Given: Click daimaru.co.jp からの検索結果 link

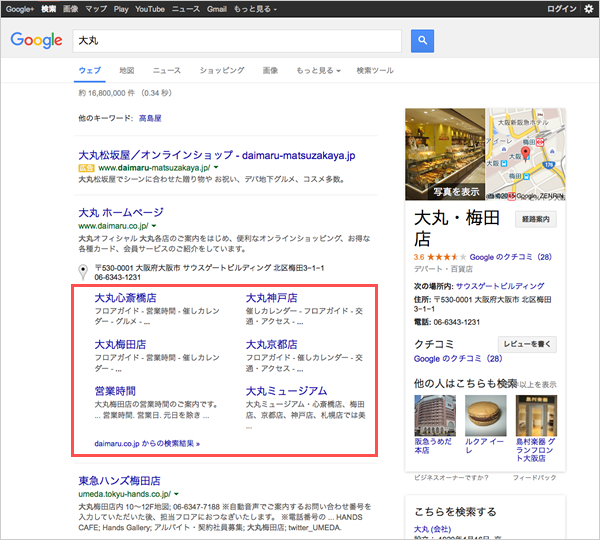Looking at the screenshot, I should click(x=147, y=444).
